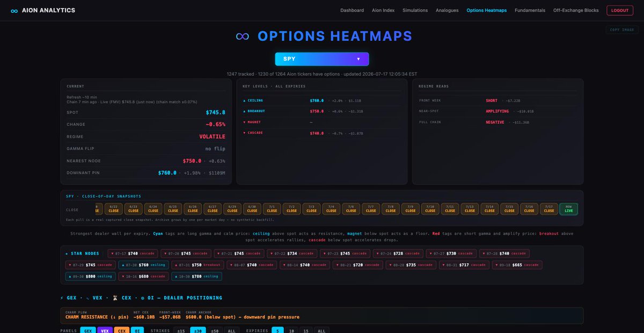Set strikes range to ±15
The image size is (644, 333).
(182, 331)
